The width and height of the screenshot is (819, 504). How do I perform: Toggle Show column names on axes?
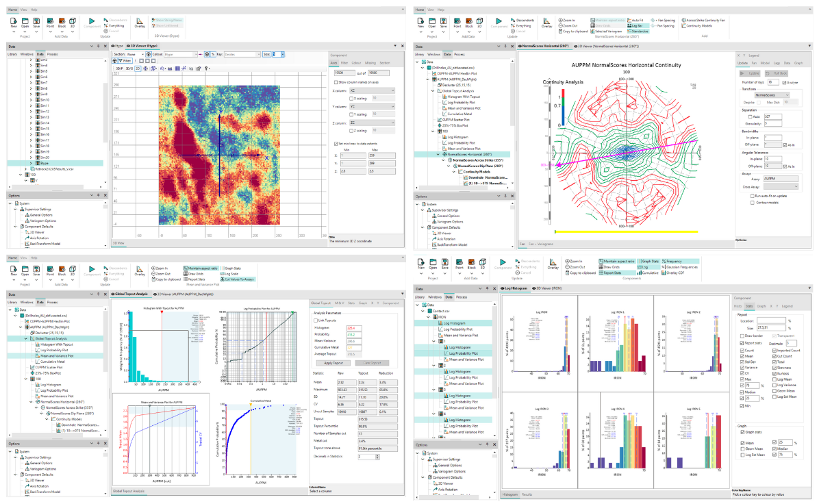(x=336, y=82)
